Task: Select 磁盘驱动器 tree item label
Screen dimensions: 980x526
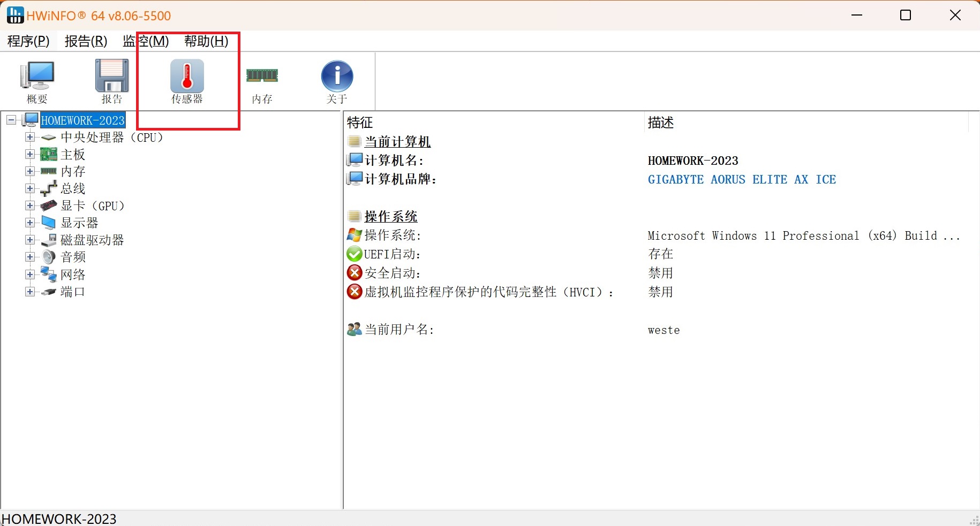Action: pyautogui.click(x=92, y=240)
